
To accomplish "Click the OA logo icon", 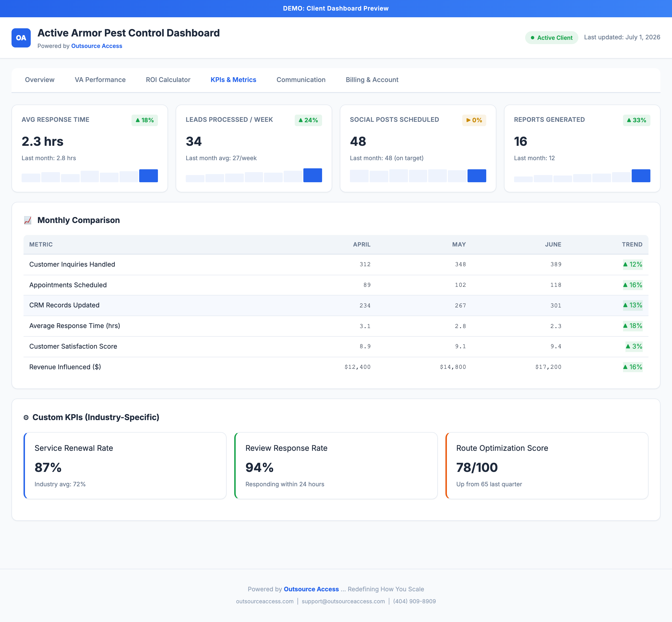I will [21, 38].
